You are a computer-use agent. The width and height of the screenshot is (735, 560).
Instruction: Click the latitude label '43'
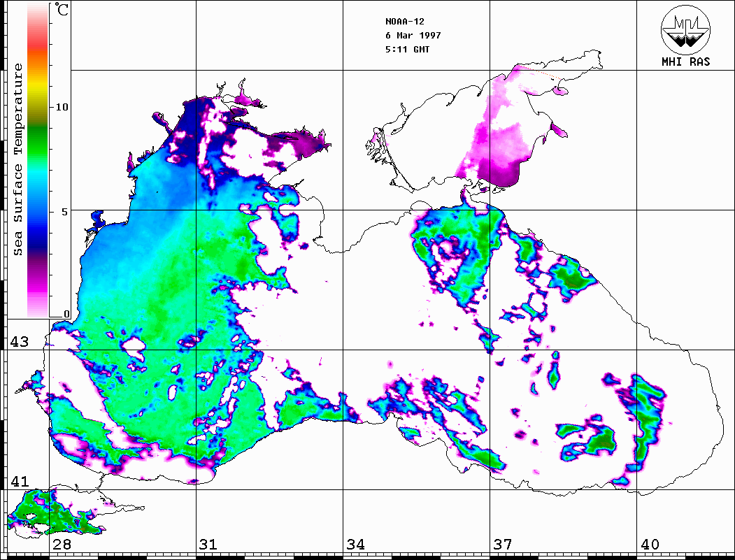(19, 342)
